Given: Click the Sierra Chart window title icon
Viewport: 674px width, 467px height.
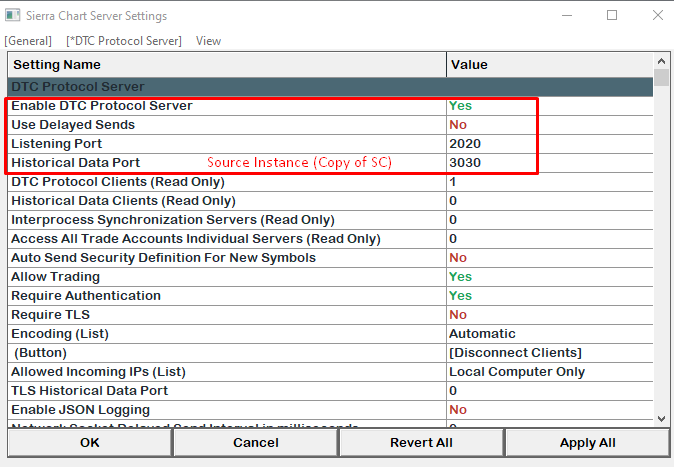Looking at the screenshot, I should point(12,15).
